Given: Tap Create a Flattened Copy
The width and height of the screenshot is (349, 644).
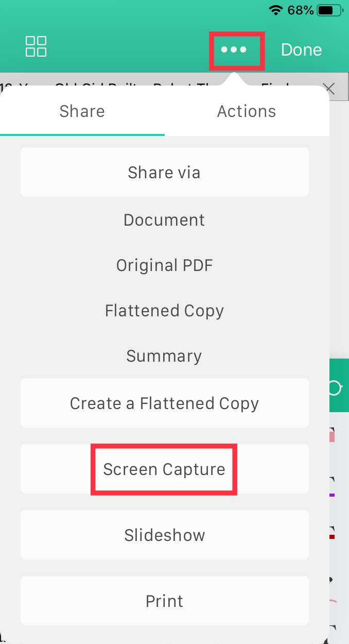Looking at the screenshot, I should point(165,403).
